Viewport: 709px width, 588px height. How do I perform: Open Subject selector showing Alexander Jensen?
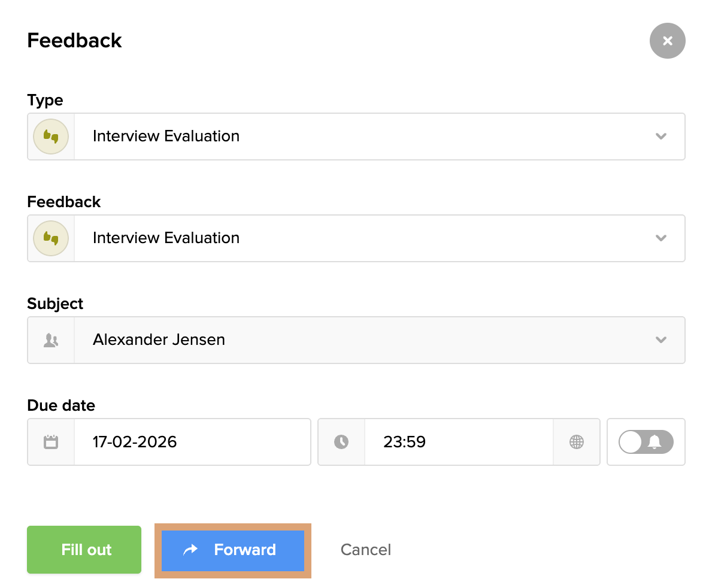359,340
